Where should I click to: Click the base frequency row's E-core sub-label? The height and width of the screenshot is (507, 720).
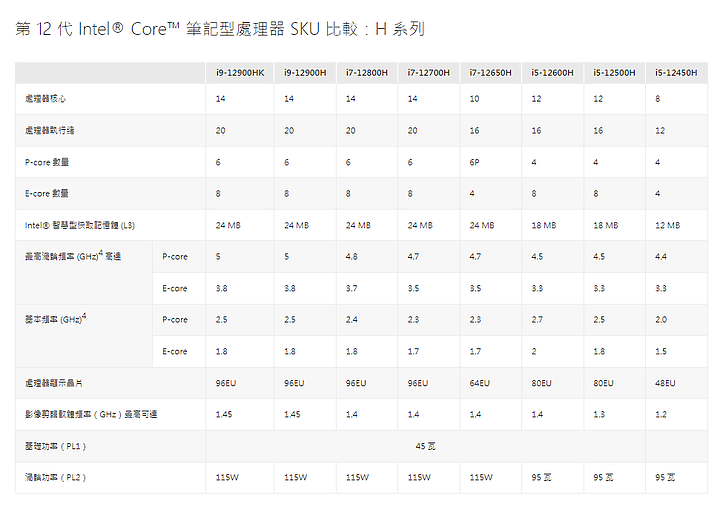click(x=174, y=351)
